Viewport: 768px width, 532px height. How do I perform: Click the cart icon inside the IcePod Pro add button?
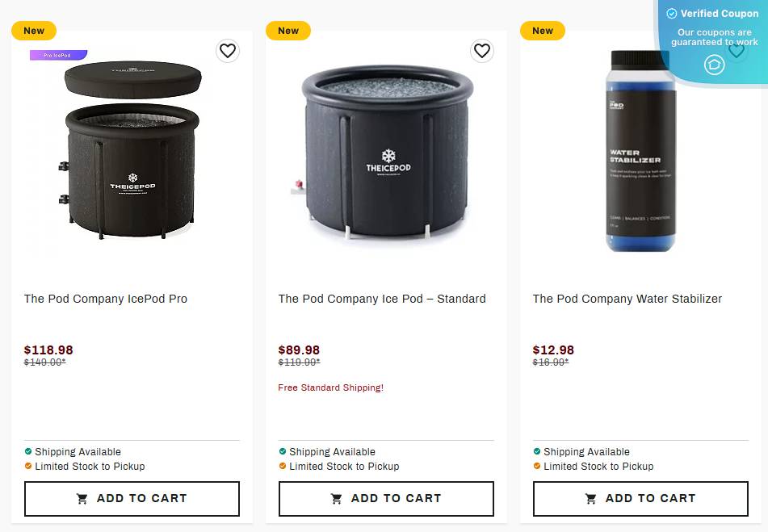tap(82, 498)
